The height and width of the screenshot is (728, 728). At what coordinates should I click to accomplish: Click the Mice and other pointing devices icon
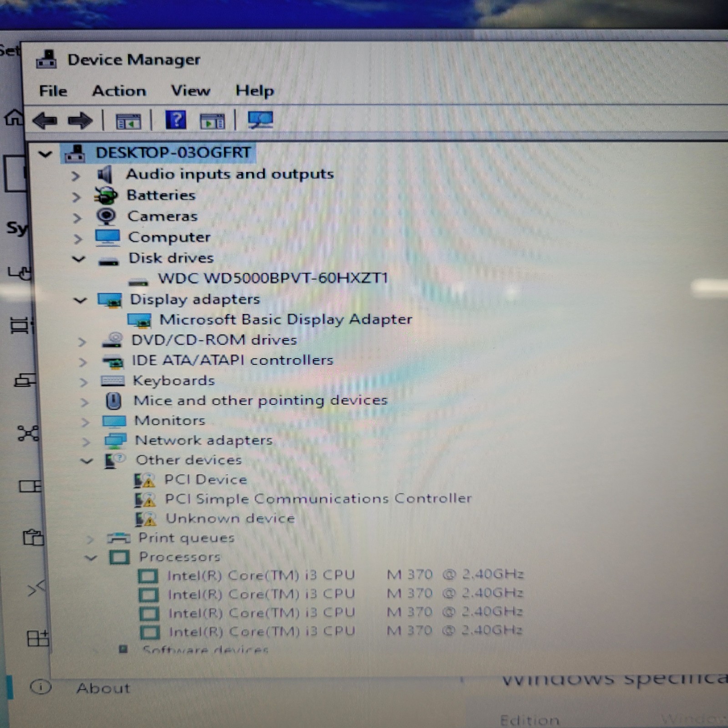(113, 401)
